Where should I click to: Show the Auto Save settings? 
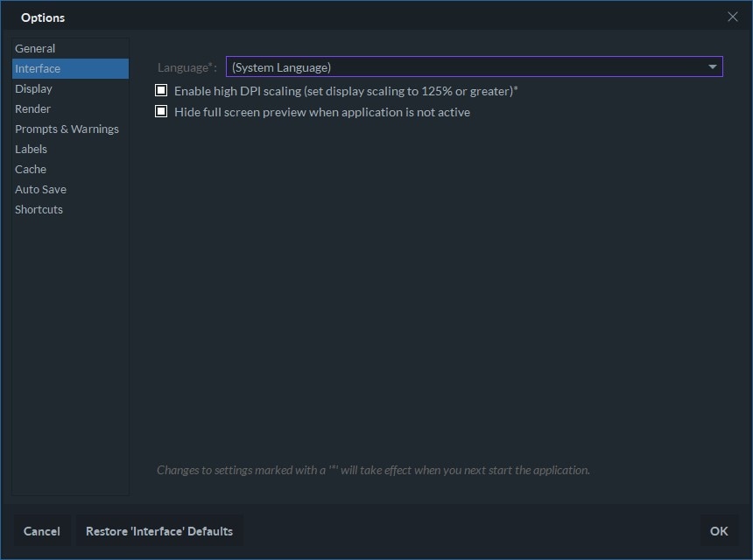[40, 189]
